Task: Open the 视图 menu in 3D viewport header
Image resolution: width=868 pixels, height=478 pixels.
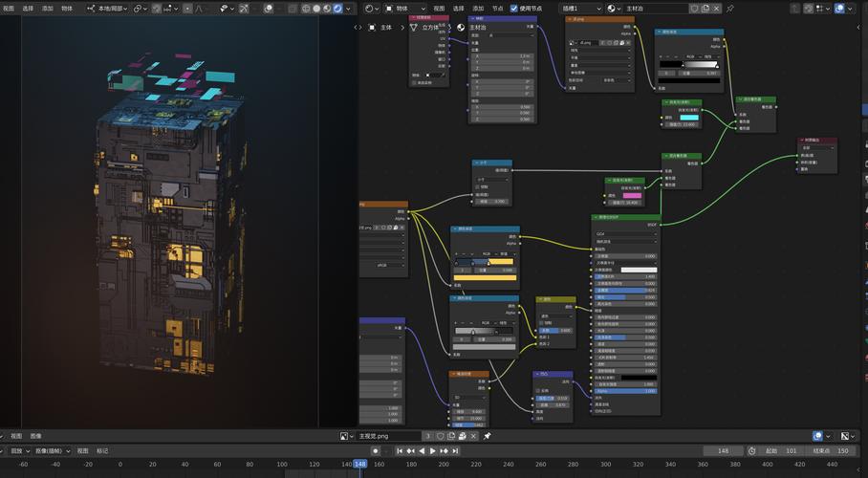Action: pos(9,9)
